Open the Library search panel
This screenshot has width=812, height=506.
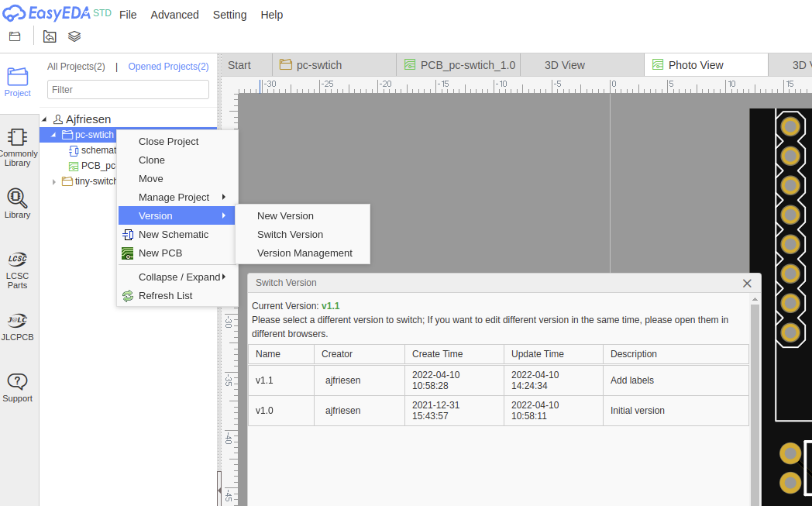(x=17, y=203)
